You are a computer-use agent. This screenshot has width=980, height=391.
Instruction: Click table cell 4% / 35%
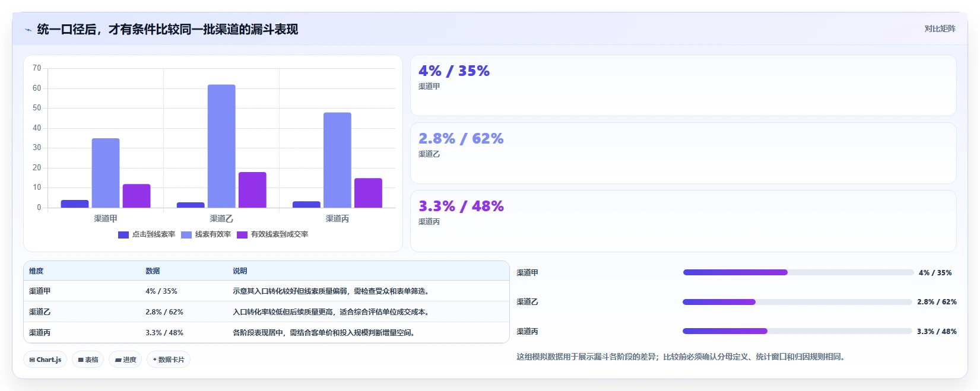[x=161, y=291]
